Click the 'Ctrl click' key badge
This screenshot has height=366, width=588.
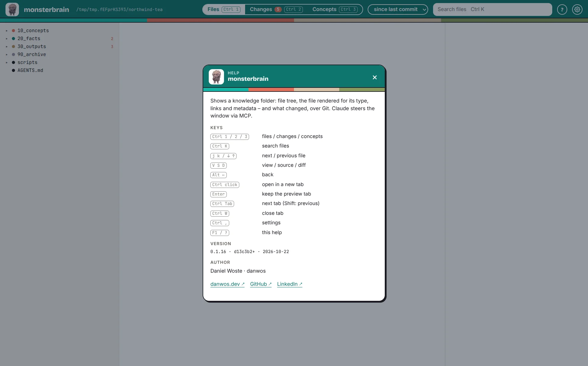tap(225, 185)
